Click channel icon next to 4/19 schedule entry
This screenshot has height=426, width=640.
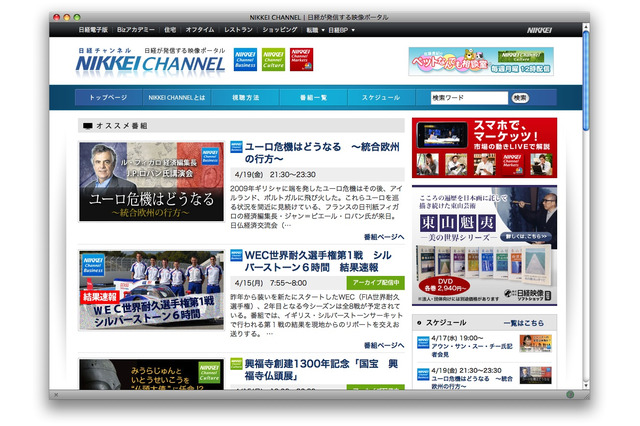423,374
